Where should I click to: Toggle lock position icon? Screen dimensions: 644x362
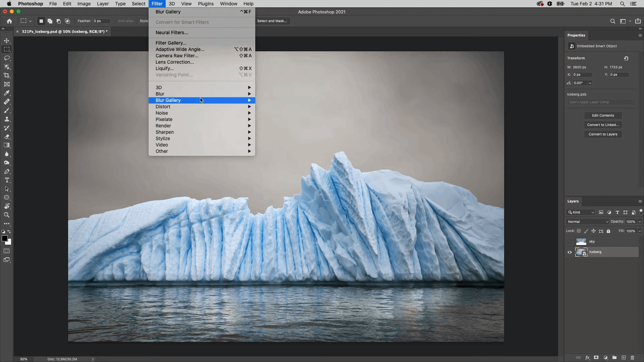tap(593, 231)
